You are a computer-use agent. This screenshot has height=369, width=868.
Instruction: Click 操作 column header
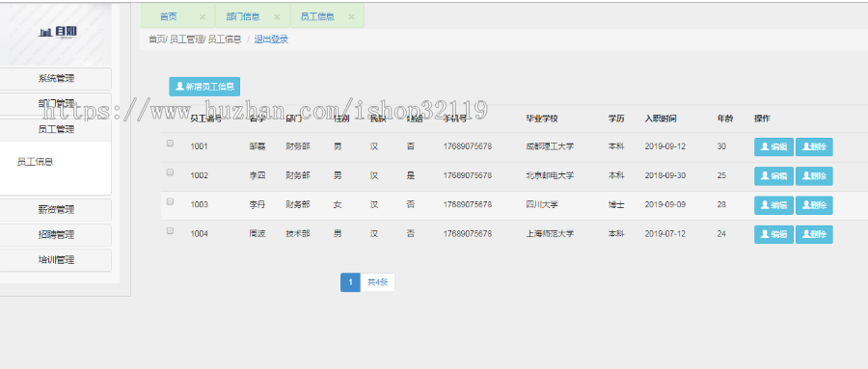tap(762, 119)
